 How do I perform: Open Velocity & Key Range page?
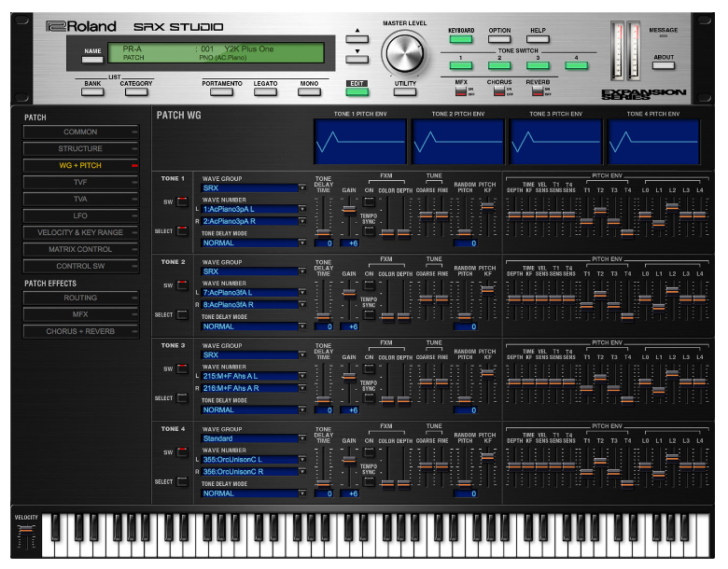[x=81, y=232]
